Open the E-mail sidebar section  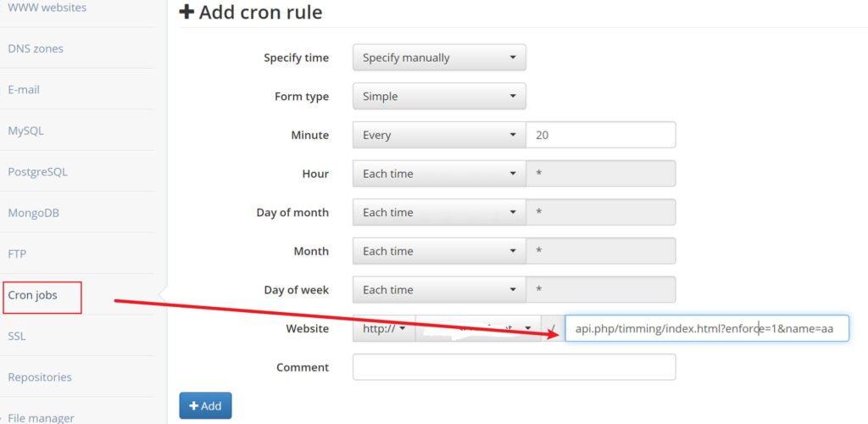24,89
